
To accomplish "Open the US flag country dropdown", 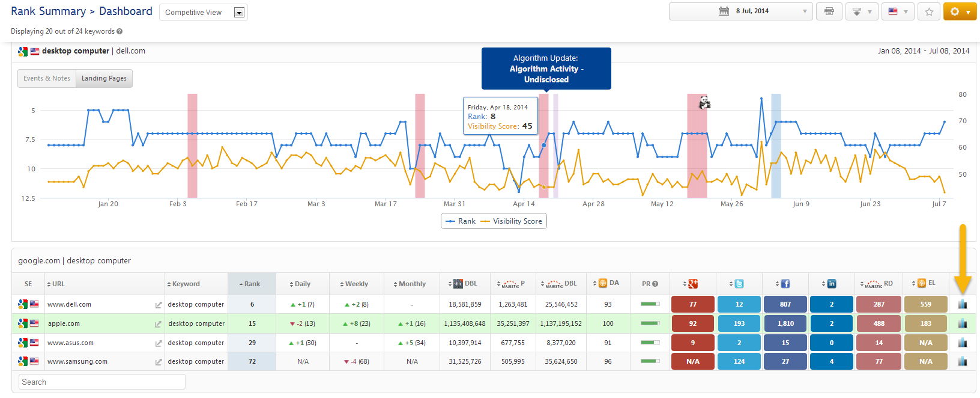I will point(898,11).
